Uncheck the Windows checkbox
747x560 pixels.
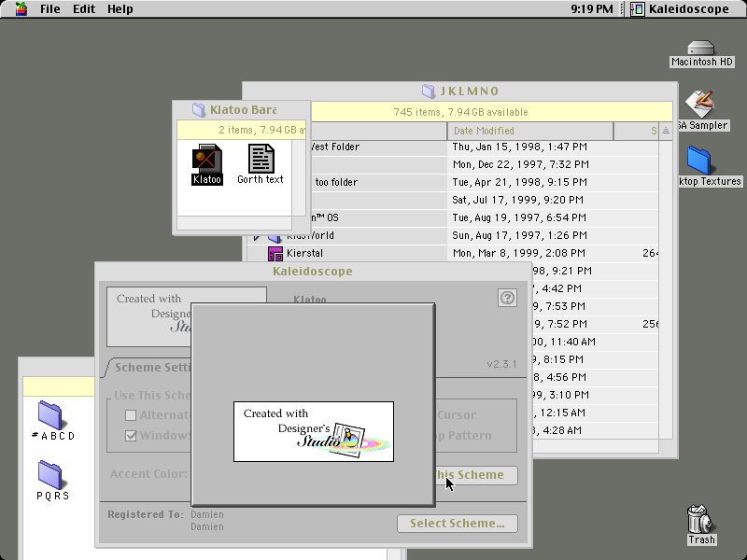(x=131, y=436)
